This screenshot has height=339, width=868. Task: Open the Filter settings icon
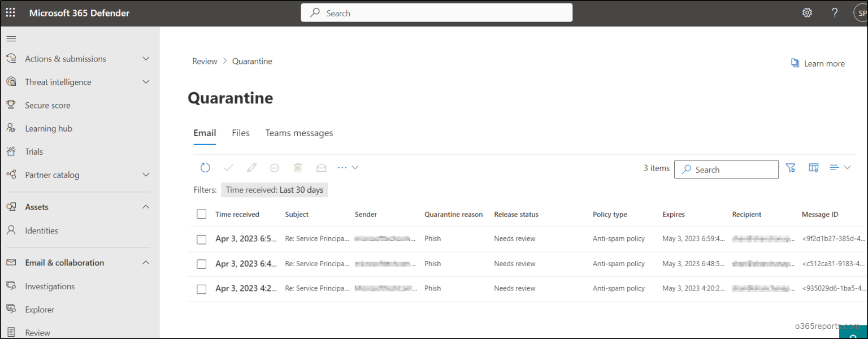pyautogui.click(x=790, y=167)
